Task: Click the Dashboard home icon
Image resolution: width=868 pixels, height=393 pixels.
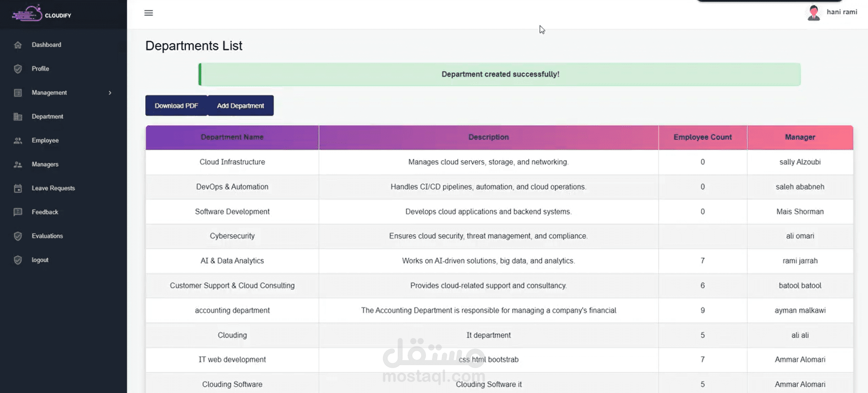Action: click(x=18, y=45)
